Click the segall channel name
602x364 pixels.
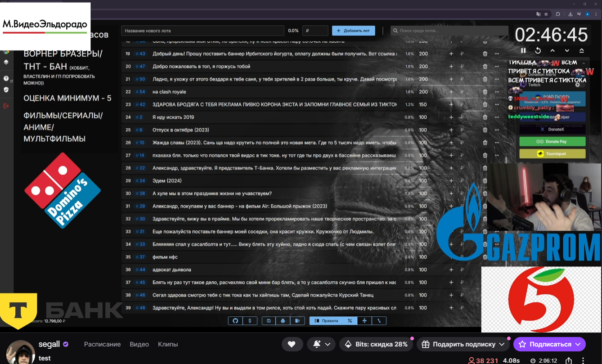tap(49, 344)
